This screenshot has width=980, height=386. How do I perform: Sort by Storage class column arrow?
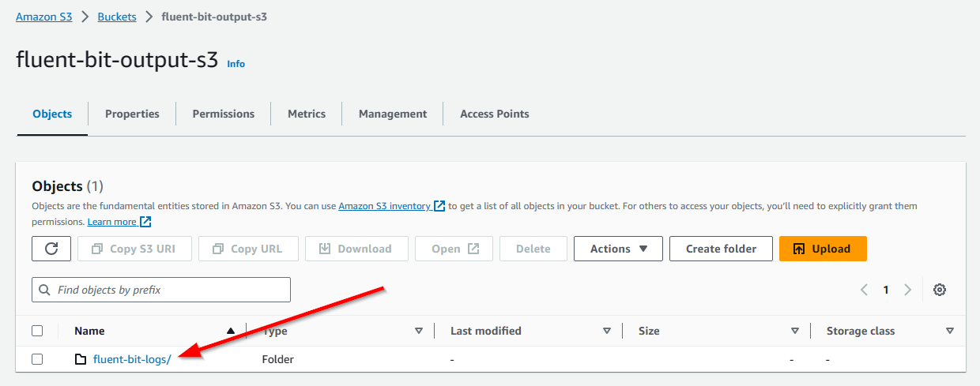950,331
